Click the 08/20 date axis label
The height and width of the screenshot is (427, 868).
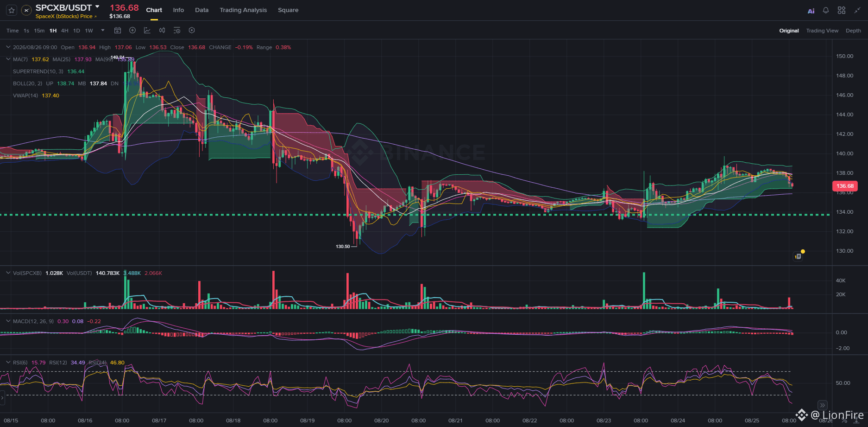click(x=382, y=421)
